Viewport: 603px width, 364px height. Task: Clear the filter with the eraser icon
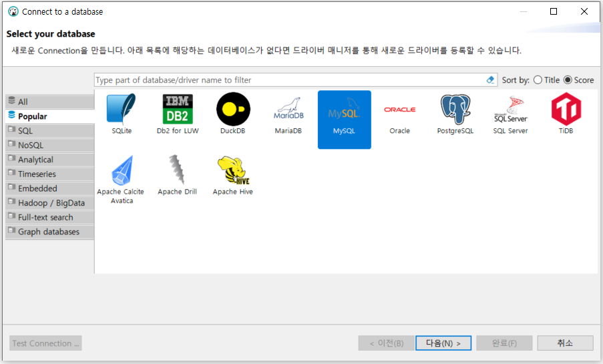[490, 80]
